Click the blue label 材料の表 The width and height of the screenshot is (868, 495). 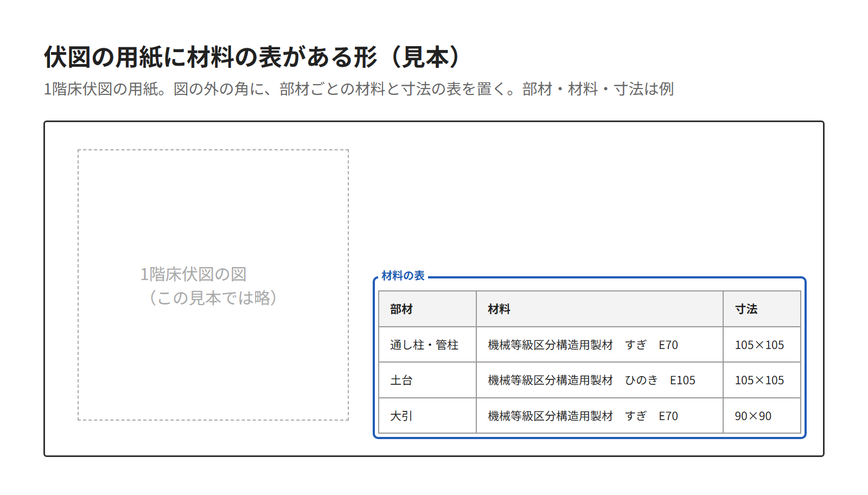tap(403, 276)
